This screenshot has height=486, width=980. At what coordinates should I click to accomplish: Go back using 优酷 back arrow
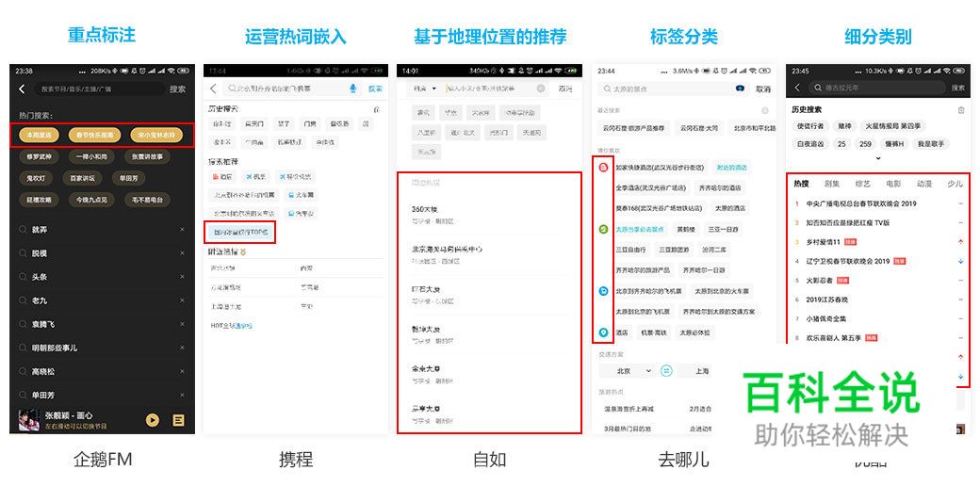(797, 89)
